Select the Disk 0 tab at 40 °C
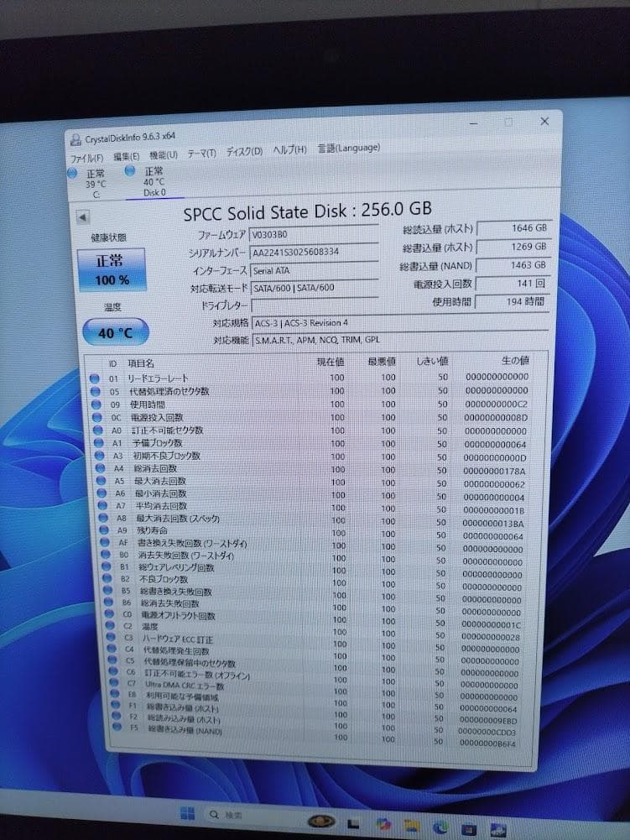Viewport: 630px width, 840px height. tap(154, 181)
